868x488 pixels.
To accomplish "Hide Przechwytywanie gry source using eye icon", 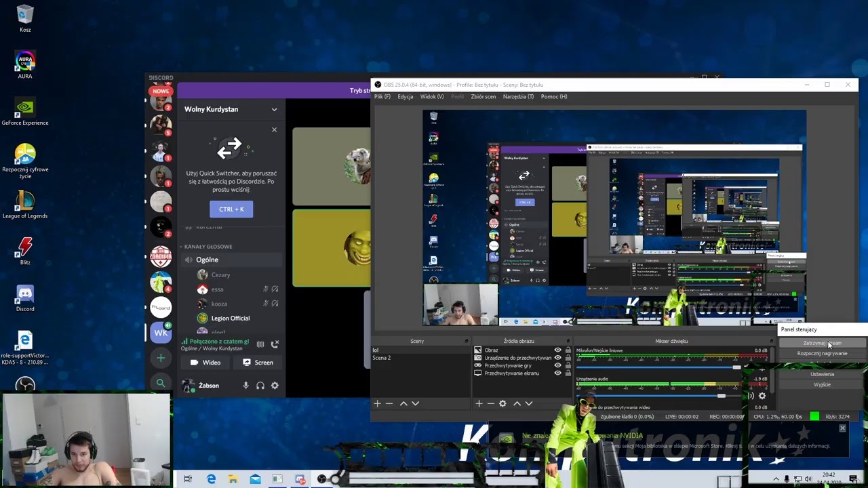I will tap(557, 365).
